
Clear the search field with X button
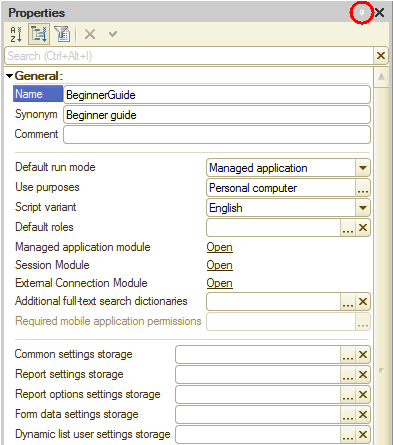pyautogui.click(x=381, y=56)
